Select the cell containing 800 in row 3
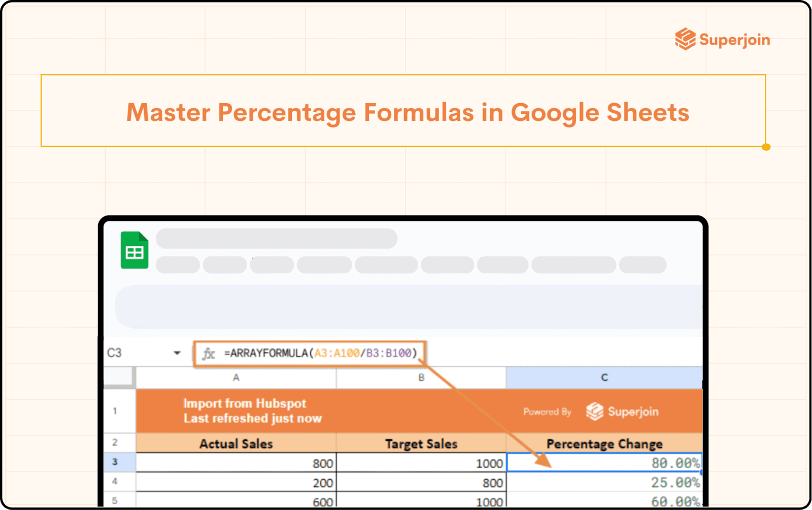Screen dimensions: 812x510 point(236,463)
